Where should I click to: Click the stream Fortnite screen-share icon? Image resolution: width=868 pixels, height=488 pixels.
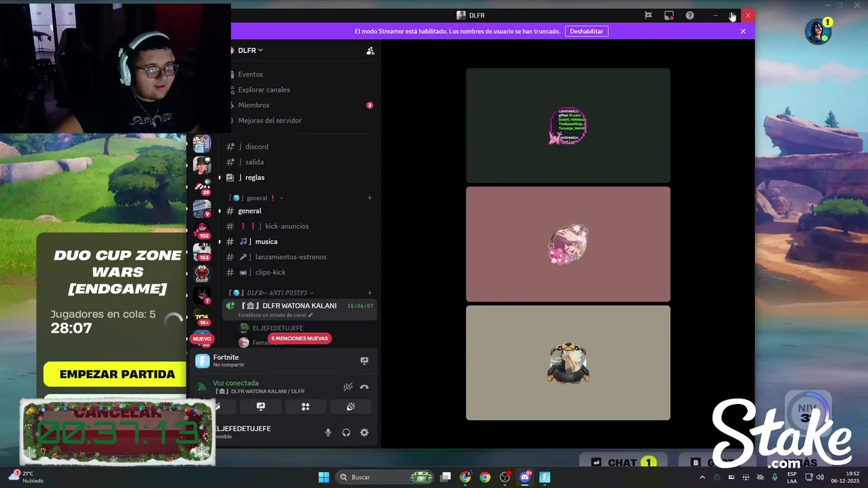click(364, 361)
